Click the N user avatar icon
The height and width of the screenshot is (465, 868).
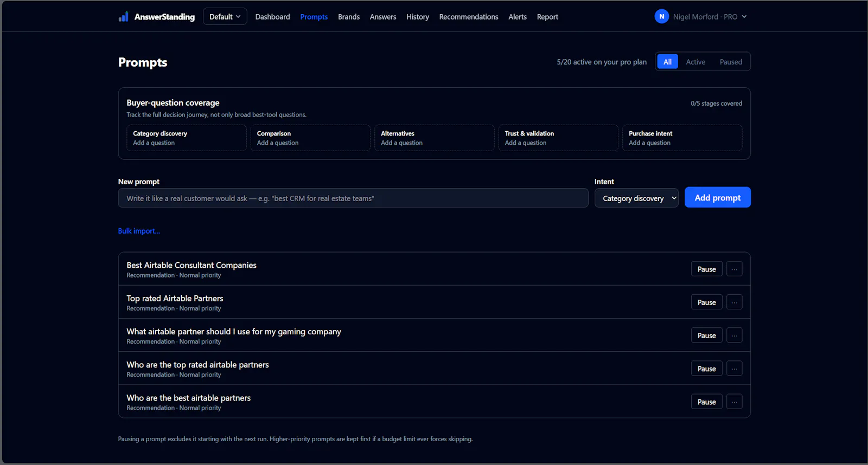point(661,17)
